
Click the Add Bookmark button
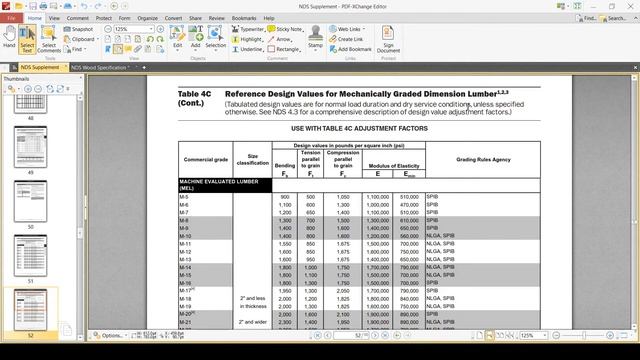(351, 49)
